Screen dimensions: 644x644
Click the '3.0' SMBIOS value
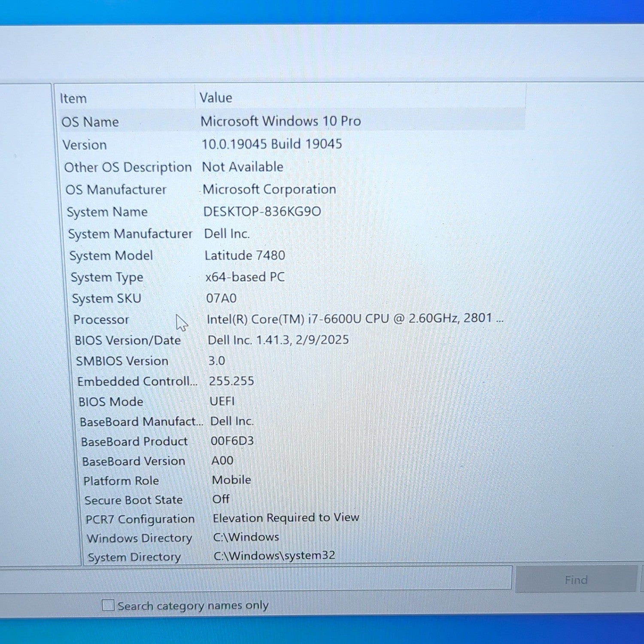pyautogui.click(x=217, y=361)
